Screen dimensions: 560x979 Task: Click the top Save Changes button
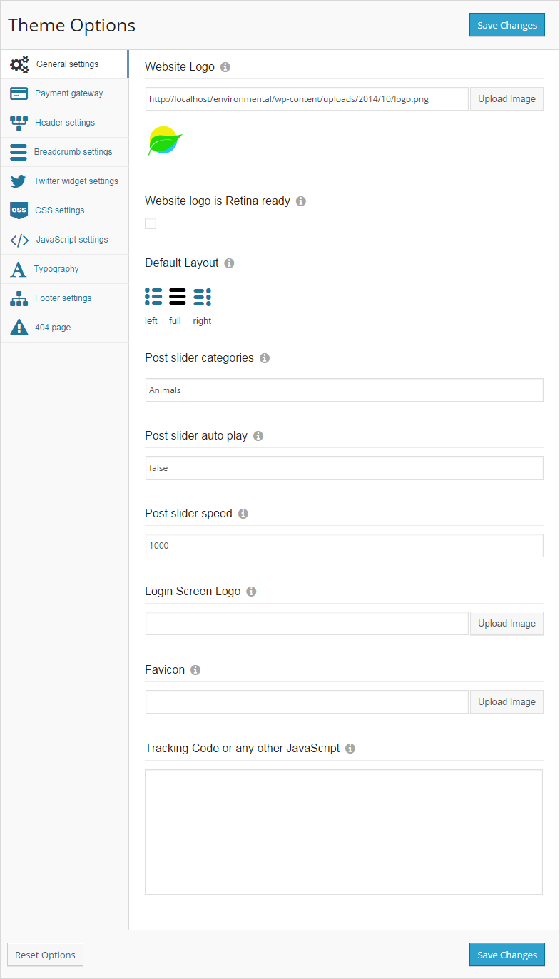(507, 25)
